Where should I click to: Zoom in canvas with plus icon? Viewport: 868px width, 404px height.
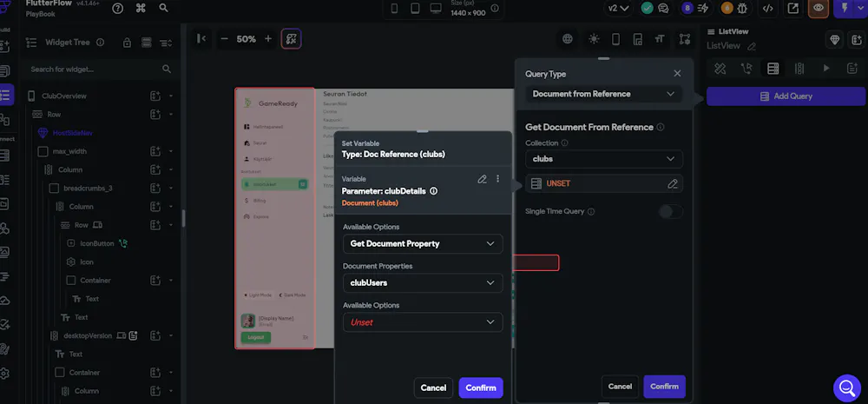[x=268, y=39]
